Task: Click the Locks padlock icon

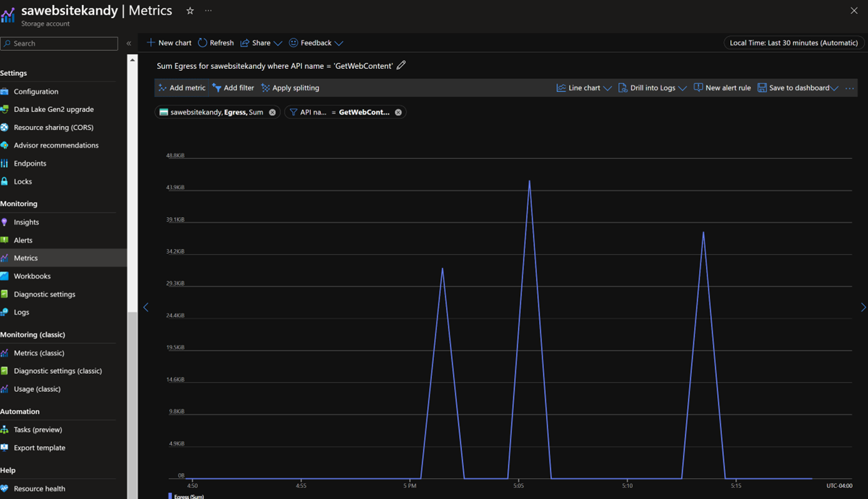Action: coord(5,182)
